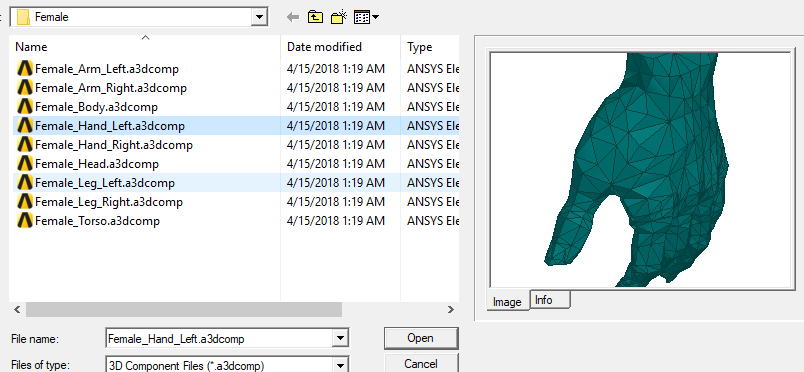Sort files by Name column
This screenshot has width=804, height=372.
[145, 47]
